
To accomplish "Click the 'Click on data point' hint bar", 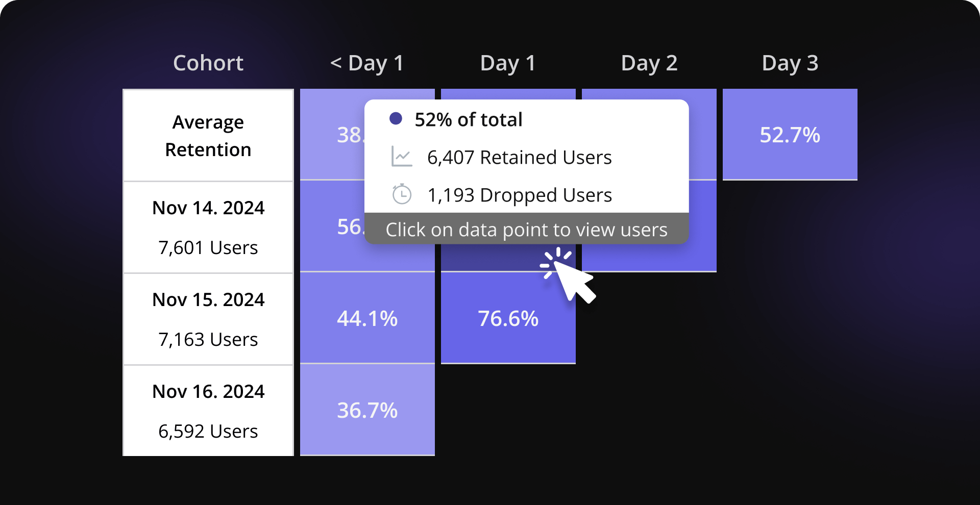I will [x=526, y=229].
